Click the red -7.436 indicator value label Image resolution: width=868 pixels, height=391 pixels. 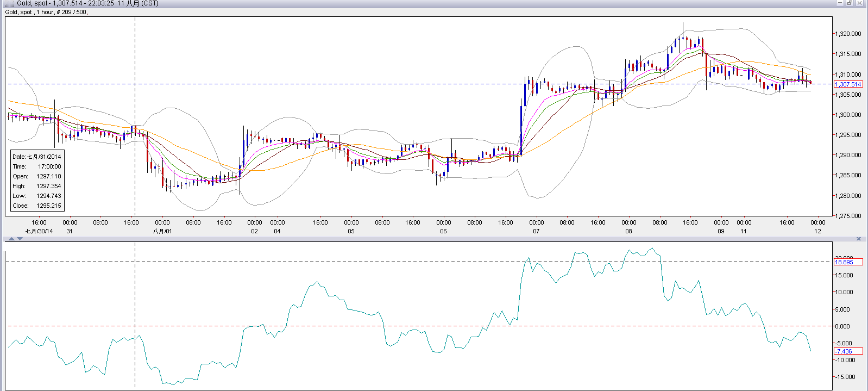point(844,351)
